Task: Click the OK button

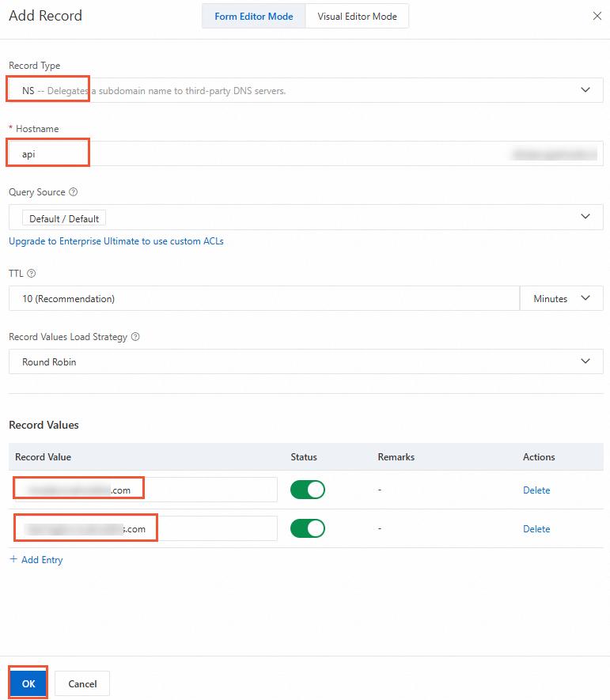Action: pos(28,683)
